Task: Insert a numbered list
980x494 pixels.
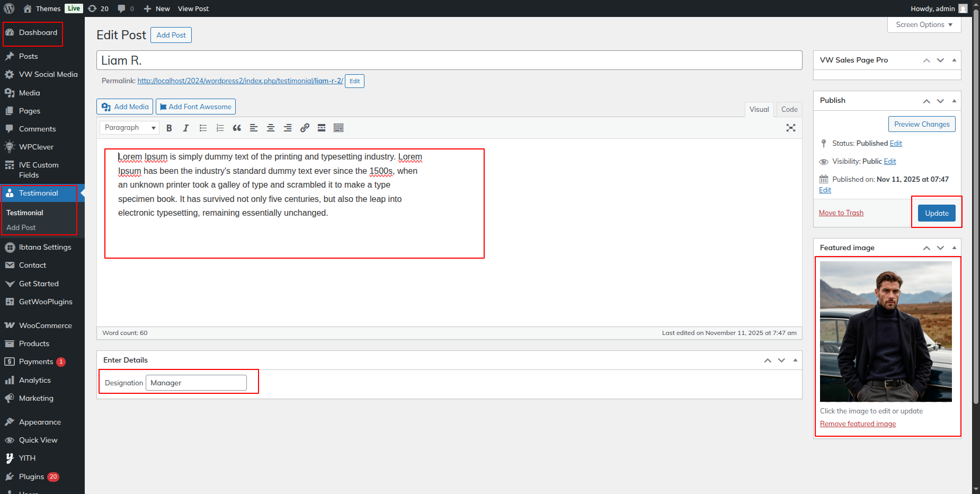Action: pyautogui.click(x=220, y=128)
